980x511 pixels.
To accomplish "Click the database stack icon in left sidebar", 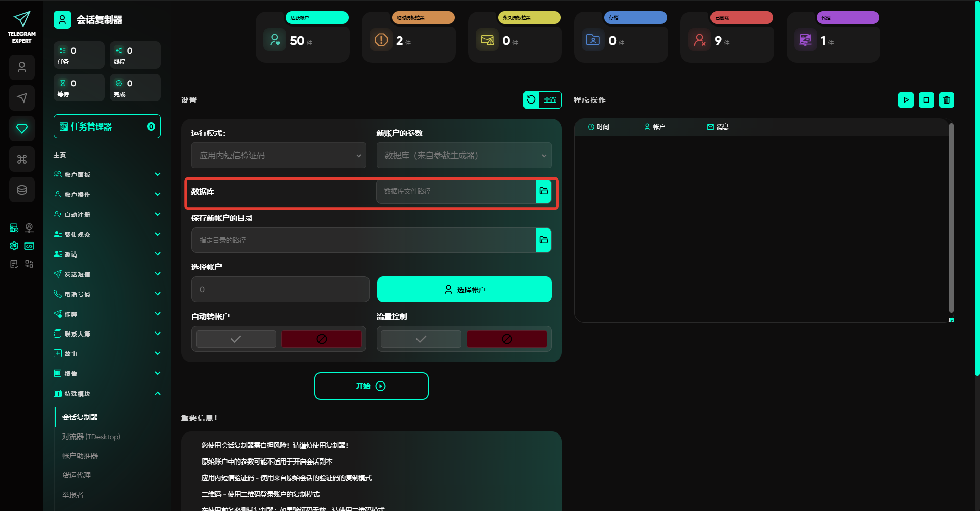I will point(22,190).
